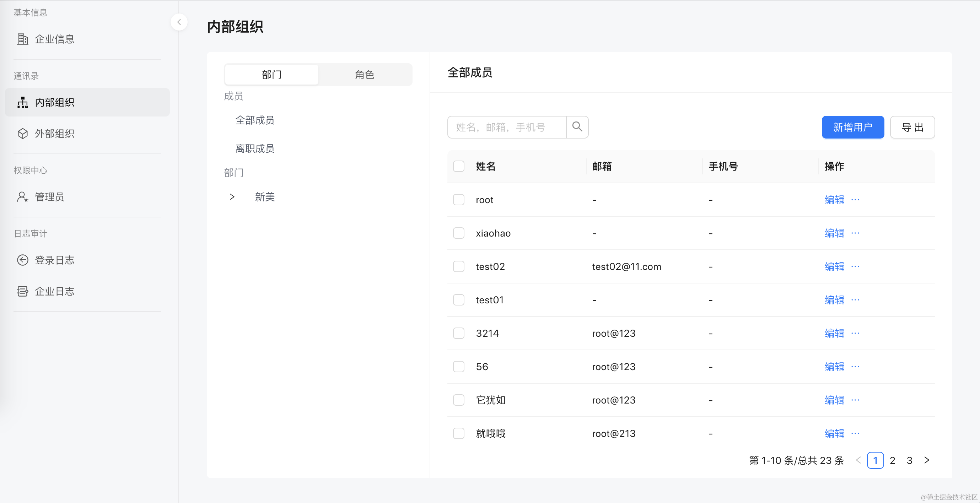Select all members with header checkbox
Screen dimensions: 980x503
pos(458,166)
